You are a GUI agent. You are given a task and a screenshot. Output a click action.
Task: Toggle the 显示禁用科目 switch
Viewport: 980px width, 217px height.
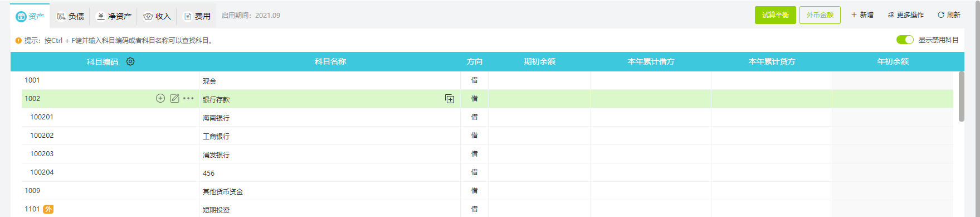[x=905, y=40]
